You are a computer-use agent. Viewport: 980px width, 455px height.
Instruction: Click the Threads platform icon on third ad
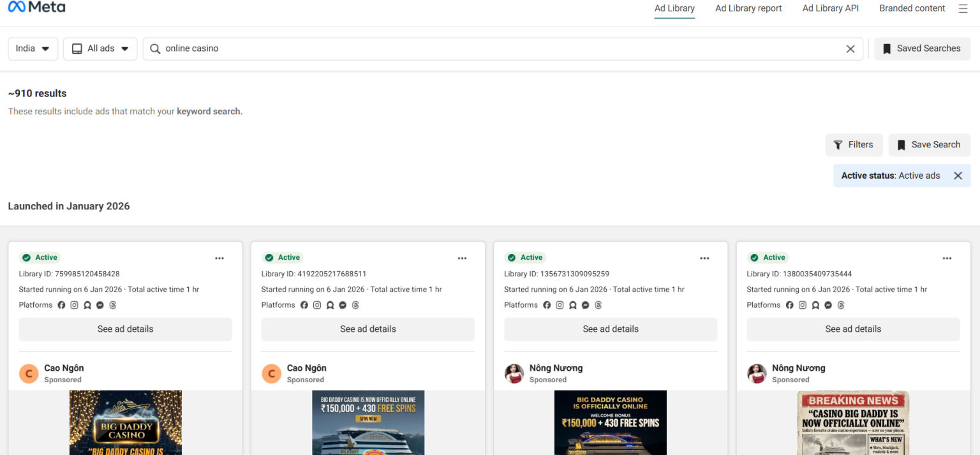[598, 305]
